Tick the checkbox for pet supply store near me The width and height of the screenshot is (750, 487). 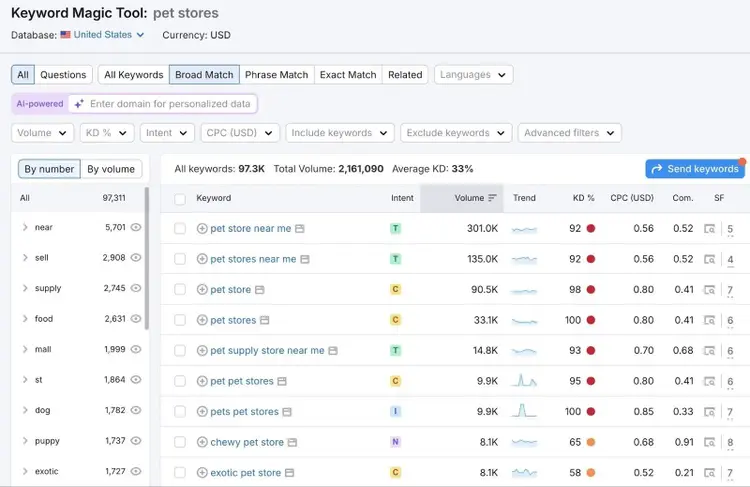tap(180, 351)
